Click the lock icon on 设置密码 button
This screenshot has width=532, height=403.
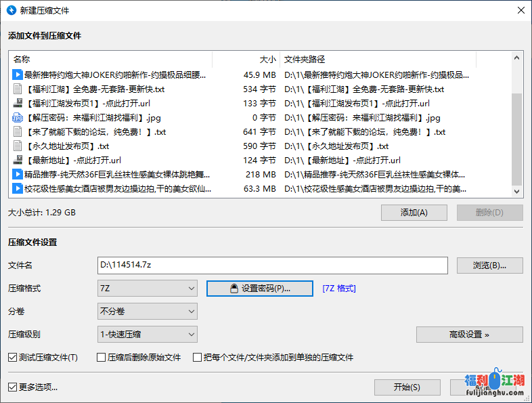coord(234,289)
